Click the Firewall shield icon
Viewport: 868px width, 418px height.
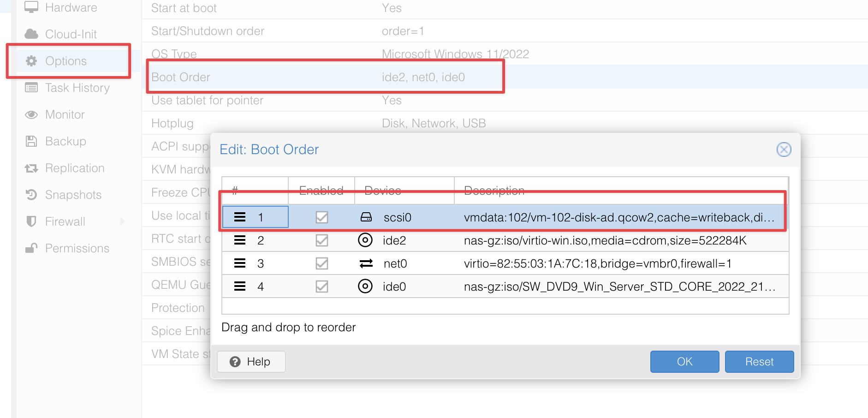(31, 221)
